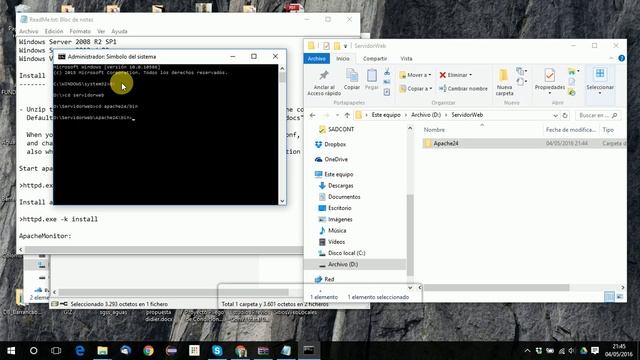Click the command prompt scrollbar down arrow
Image resolution: width=640 pixels, height=360 pixels.
click(282, 201)
